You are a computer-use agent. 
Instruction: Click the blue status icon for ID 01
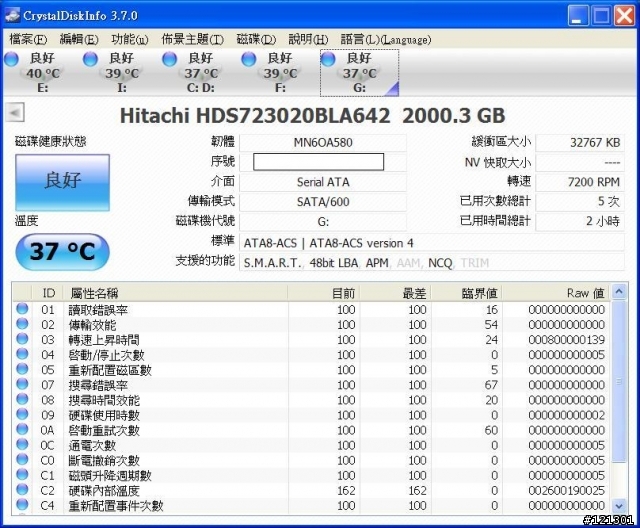[x=22, y=309]
